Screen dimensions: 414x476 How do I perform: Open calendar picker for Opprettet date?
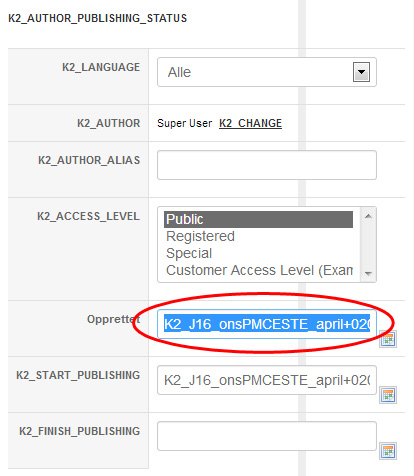click(x=388, y=339)
